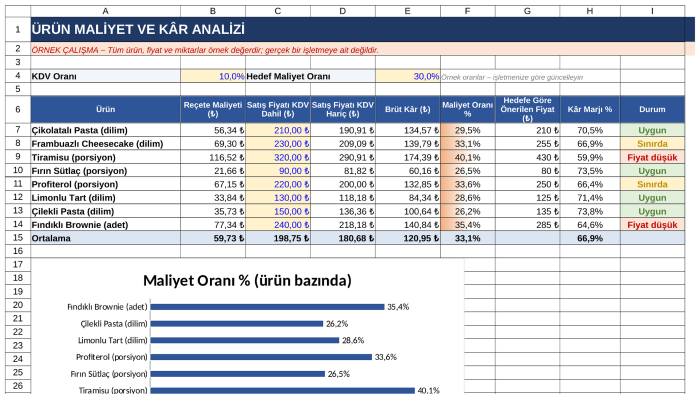Image resolution: width=700 pixels, height=394 pixels.
Task: Click the Hedefe Göre Önerilen Fiyat header
Action: (527, 109)
